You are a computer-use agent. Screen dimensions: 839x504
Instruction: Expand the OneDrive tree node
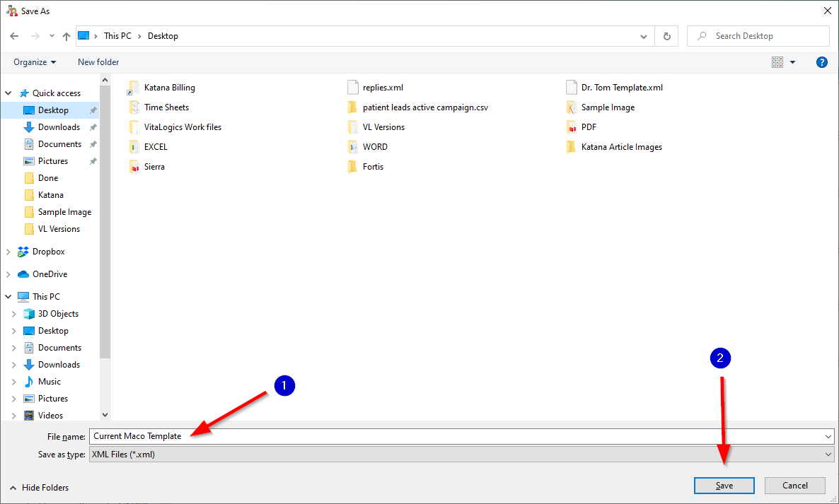8,274
